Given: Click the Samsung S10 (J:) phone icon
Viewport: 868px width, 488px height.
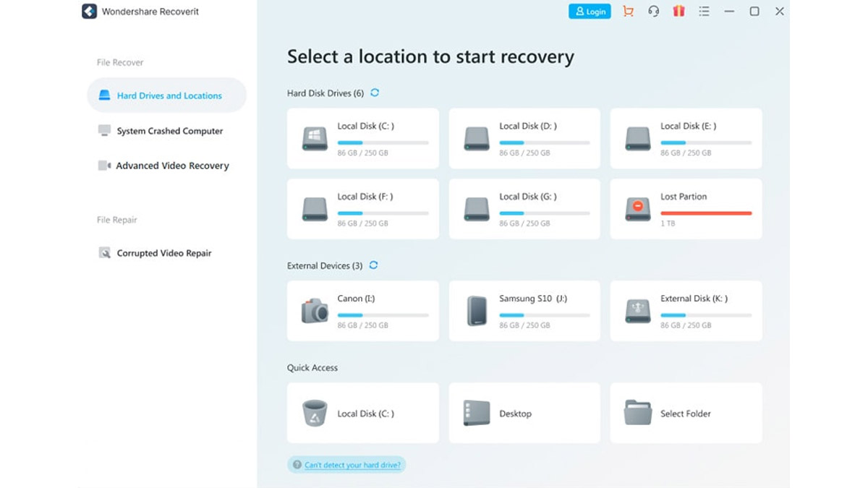Looking at the screenshot, I should 477,311.
